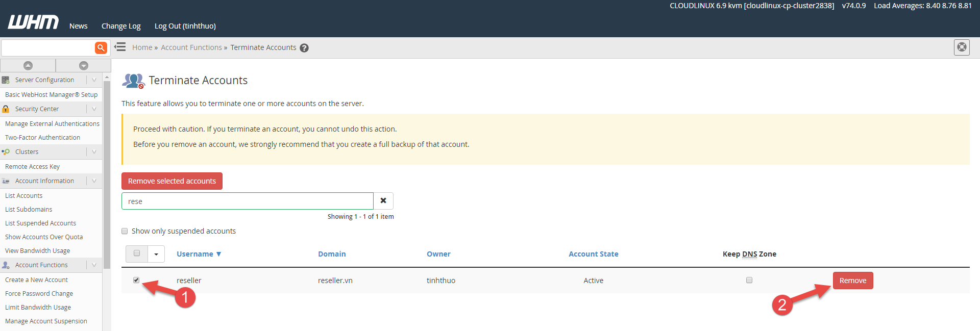The image size is (980, 331).
Task: Toggle the sidebar collapse menu icon
Action: (x=120, y=47)
